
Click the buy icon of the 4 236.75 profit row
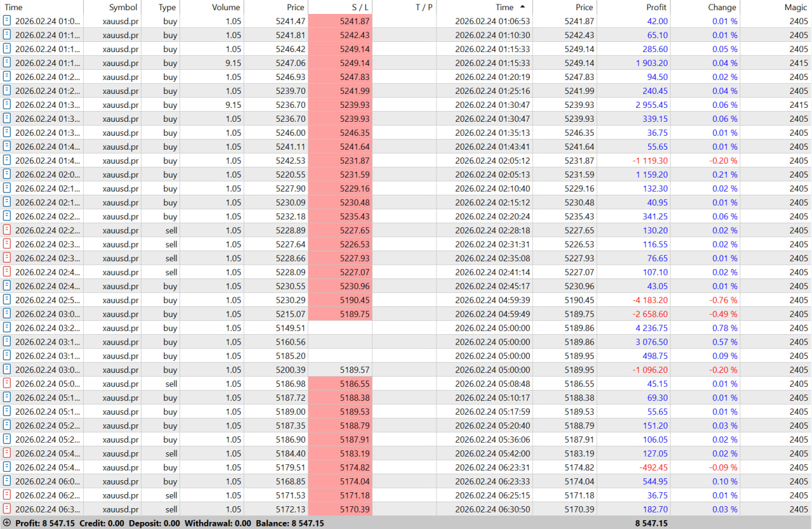pyautogui.click(x=7, y=328)
